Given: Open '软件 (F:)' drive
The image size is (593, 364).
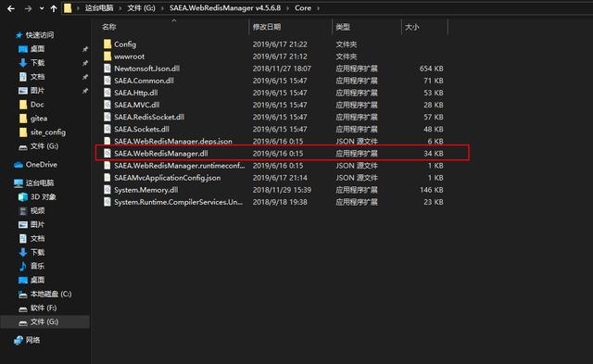Looking at the screenshot, I should [44, 308].
